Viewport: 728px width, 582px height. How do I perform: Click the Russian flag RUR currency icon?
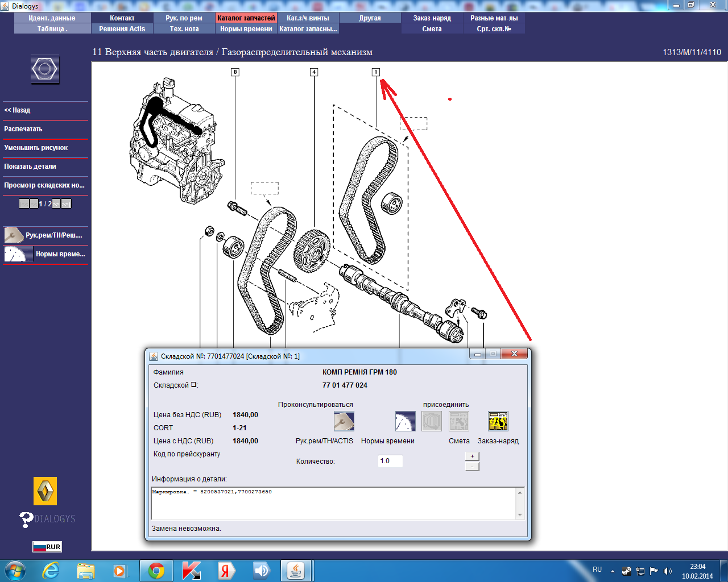pos(47,547)
